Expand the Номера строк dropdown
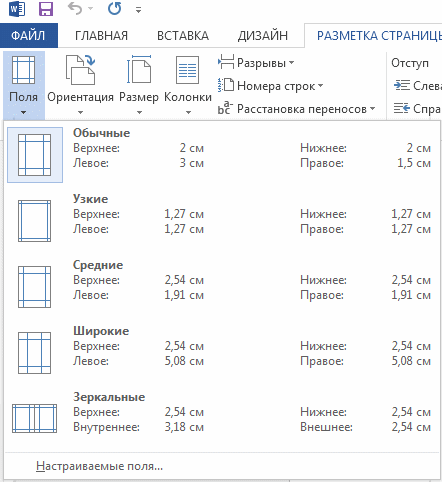442x482 pixels. tap(270, 86)
